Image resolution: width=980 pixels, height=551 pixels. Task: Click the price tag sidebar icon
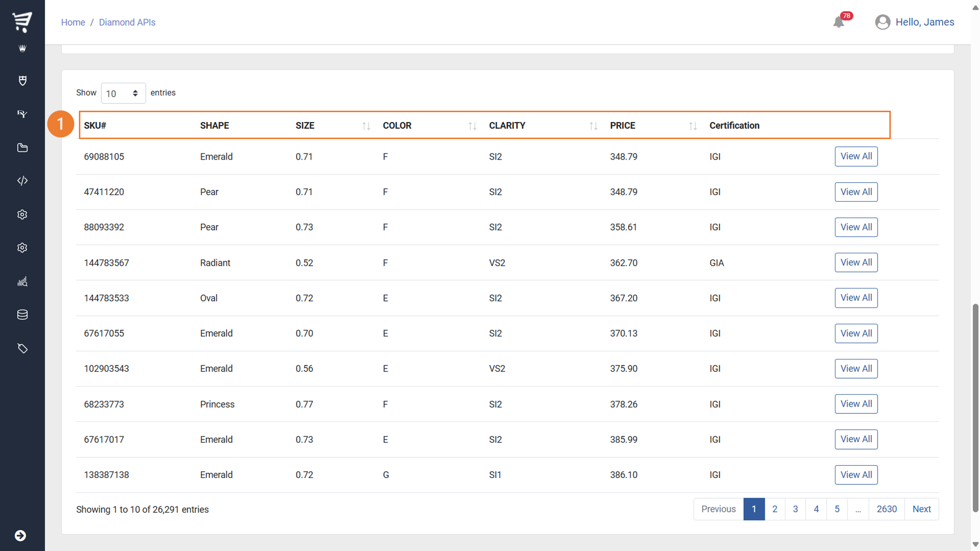tap(23, 348)
